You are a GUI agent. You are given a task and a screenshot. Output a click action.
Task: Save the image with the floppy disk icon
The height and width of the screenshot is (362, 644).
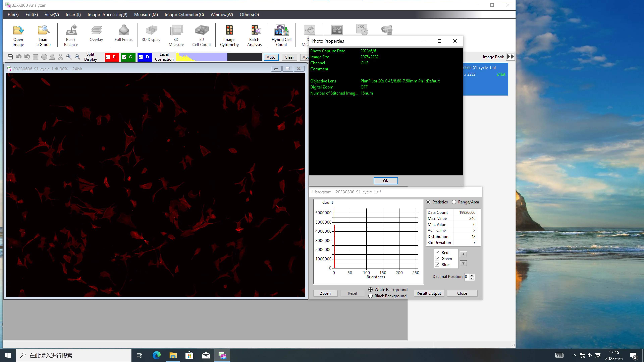click(x=10, y=57)
